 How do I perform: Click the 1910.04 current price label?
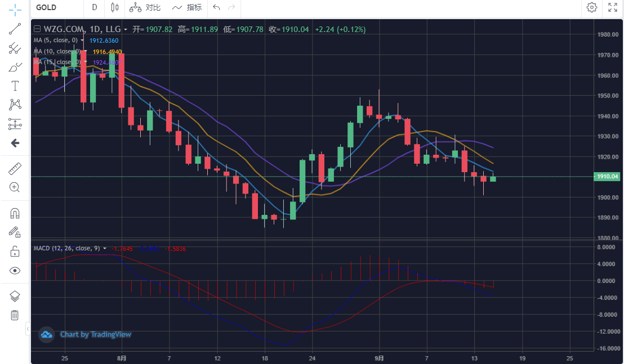[x=607, y=177]
